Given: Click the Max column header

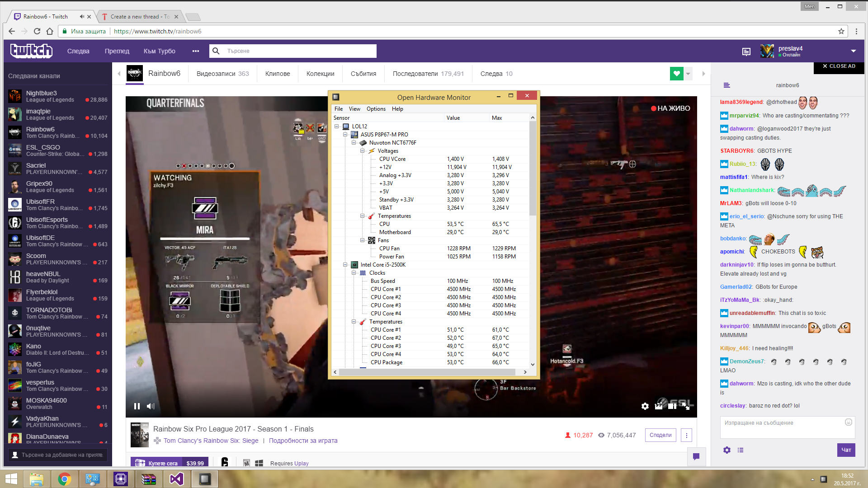Looking at the screenshot, I should point(509,118).
